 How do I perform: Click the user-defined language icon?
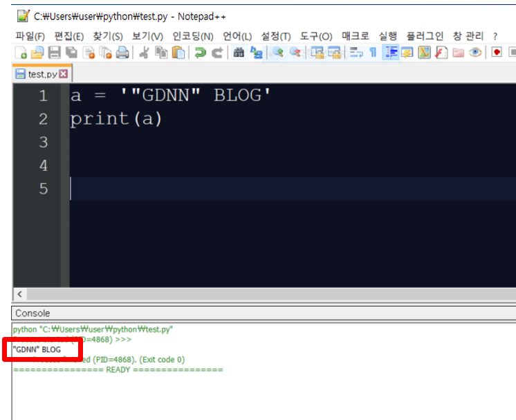click(x=407, y=53)
